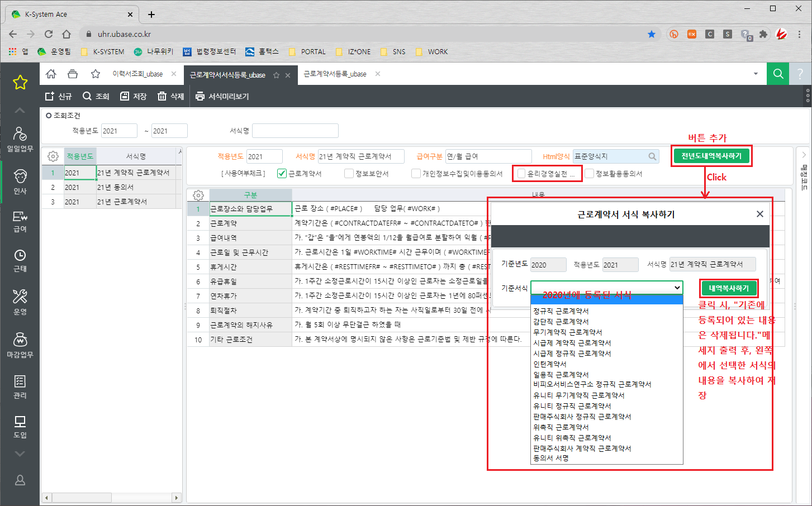Screen dimensions: 812x506
Task: Go to home icon in tab bar
Action: [x=51, y=74]
